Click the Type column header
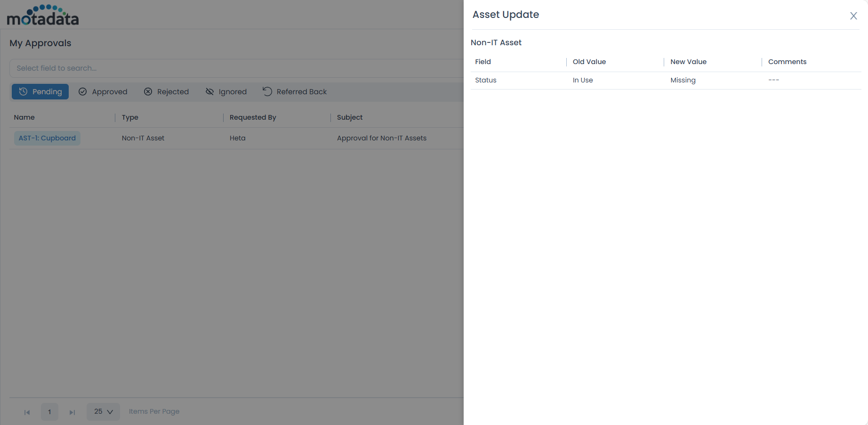868x425 pixels. [130, 117]
